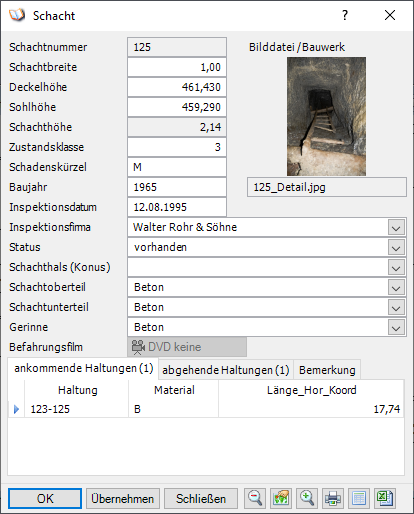This screenshot has width=414, height=514.
Task: Open the Schachtoberteil dropdown arrow
Action: coord(396,287)
